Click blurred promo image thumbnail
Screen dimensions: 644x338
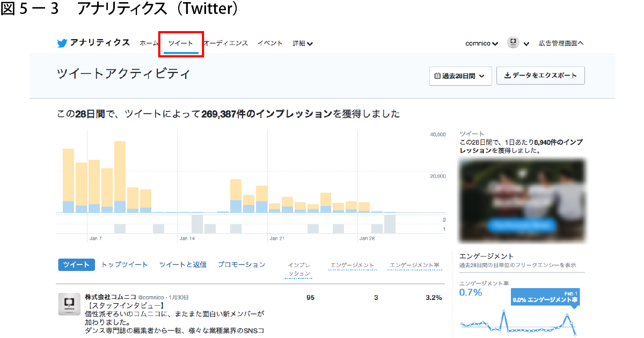coord(522,201)
